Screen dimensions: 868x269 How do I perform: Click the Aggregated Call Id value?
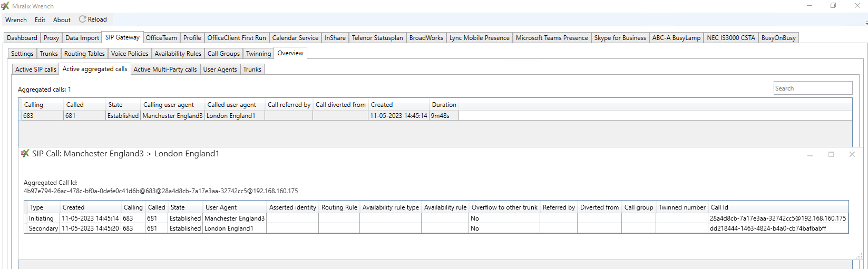(161, 191)
